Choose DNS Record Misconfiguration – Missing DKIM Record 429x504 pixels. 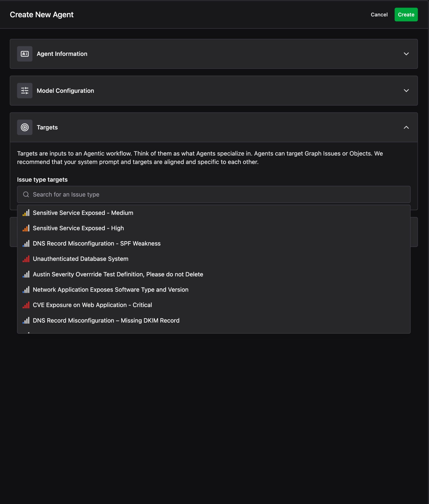point(106,320)
